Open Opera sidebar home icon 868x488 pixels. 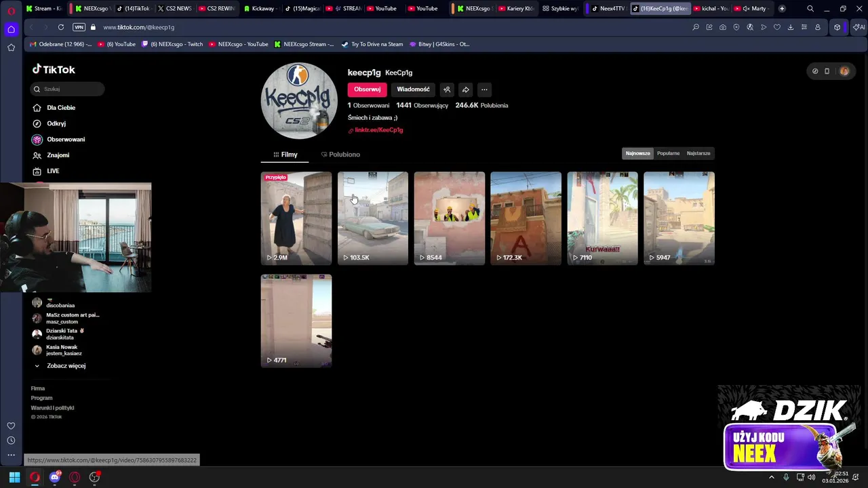tap(11, 29)
